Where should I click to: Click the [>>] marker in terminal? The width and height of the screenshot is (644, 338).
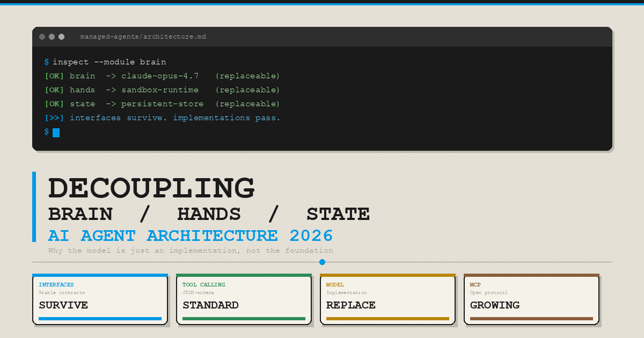click(x=54, y=118)
